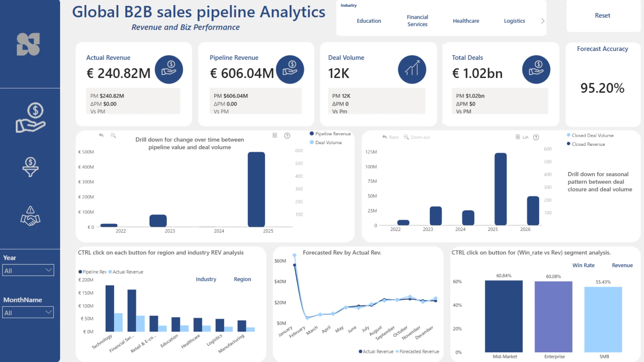644x362 pixels.
Task: Select the Healthcare industry filter
Action: [x=466, y=21]
